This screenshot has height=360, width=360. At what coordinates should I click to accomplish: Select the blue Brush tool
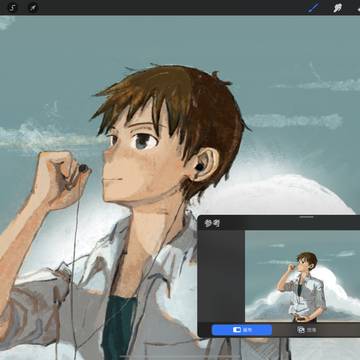[313, 7]
